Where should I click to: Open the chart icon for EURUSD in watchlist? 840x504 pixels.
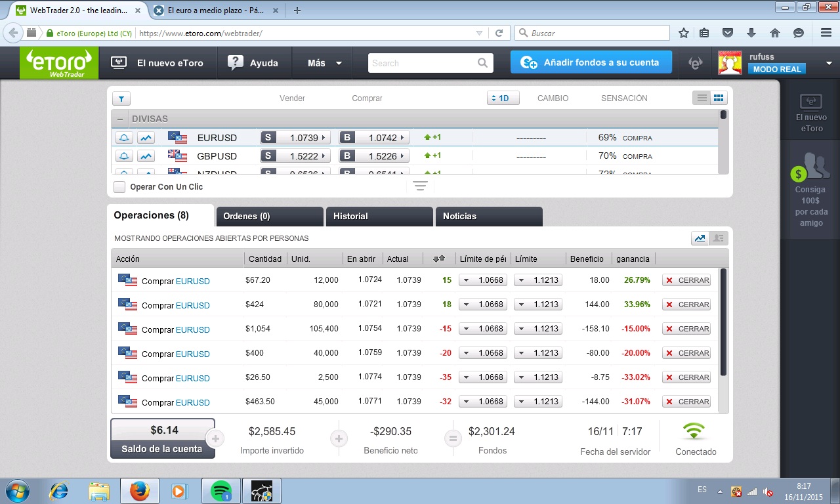tap(146, 138)
